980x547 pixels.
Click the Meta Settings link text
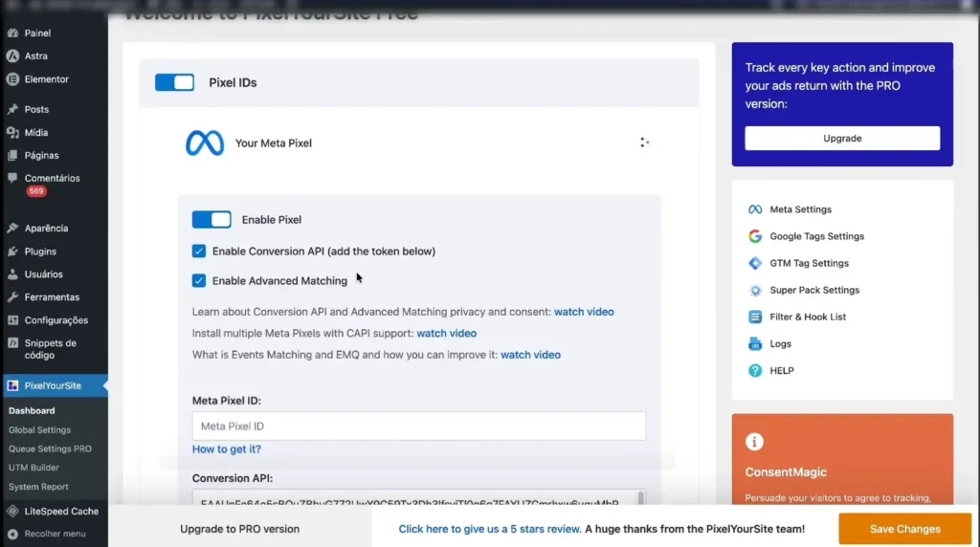[800, 209]
